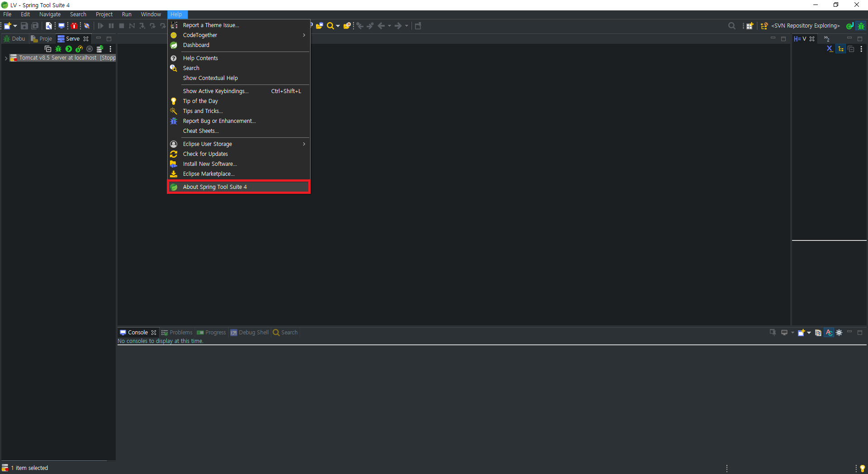
Task: Select Show Active Keybindings
Action: [239, 91]
